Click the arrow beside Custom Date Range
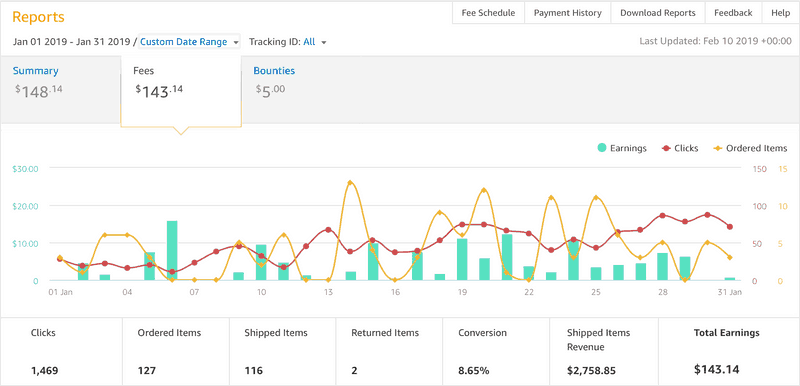800x386 pixels. coord(236,43)
